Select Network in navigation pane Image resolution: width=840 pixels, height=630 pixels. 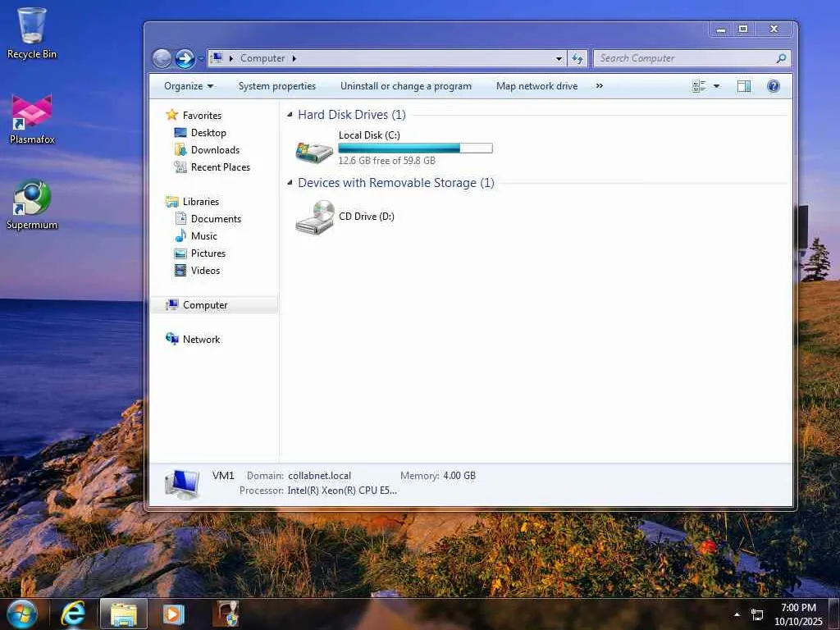(x=193, y=339)
